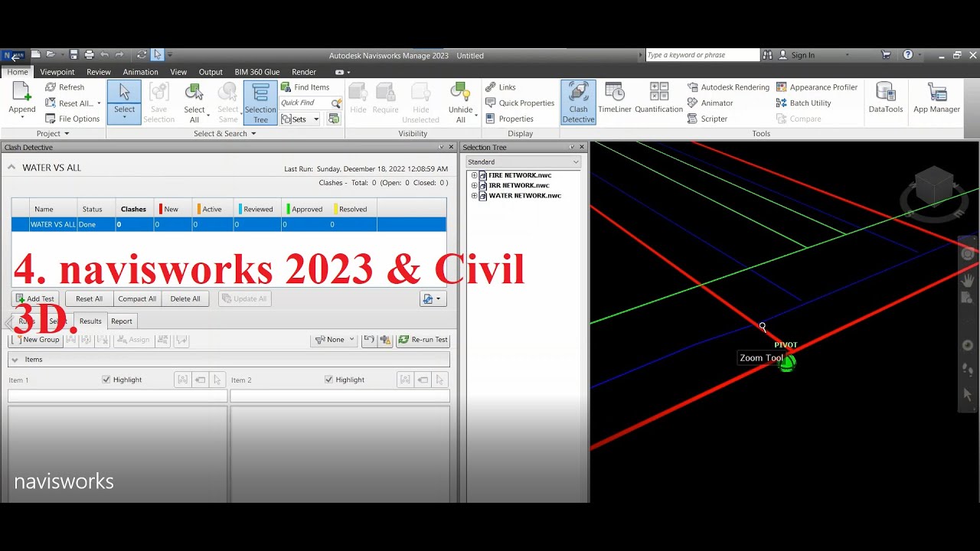Click the Compact All button

137,299
